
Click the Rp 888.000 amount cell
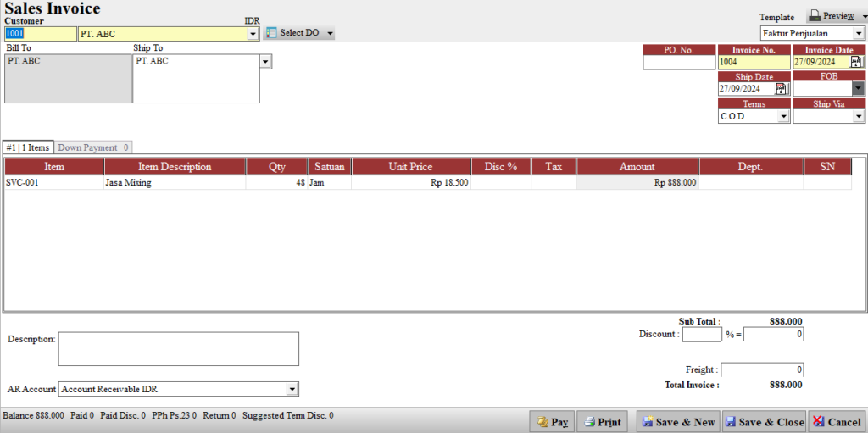[x=637, y=183]
